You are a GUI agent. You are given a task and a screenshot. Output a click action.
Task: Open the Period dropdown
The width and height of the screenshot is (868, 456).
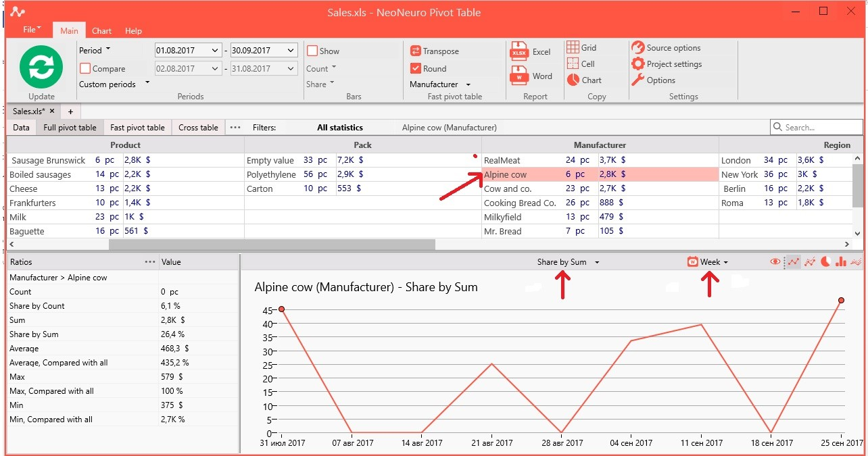click(x=95, y=50)
